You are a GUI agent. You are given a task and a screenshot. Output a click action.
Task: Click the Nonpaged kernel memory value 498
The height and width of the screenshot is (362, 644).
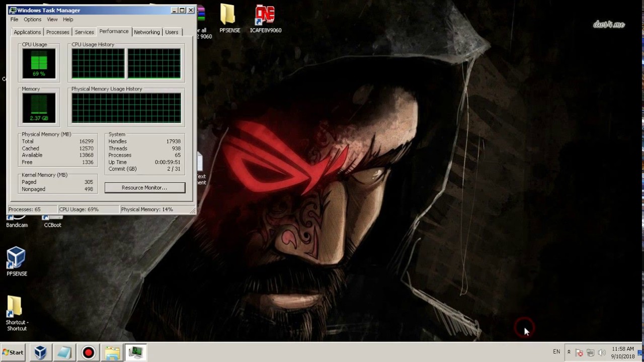tap(89, 189)
